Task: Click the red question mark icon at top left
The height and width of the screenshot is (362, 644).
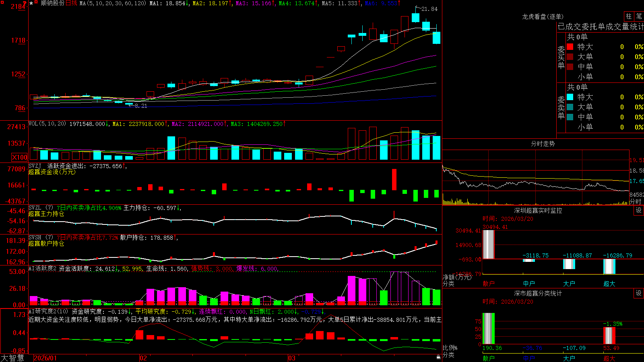Action: pos(25,3)
